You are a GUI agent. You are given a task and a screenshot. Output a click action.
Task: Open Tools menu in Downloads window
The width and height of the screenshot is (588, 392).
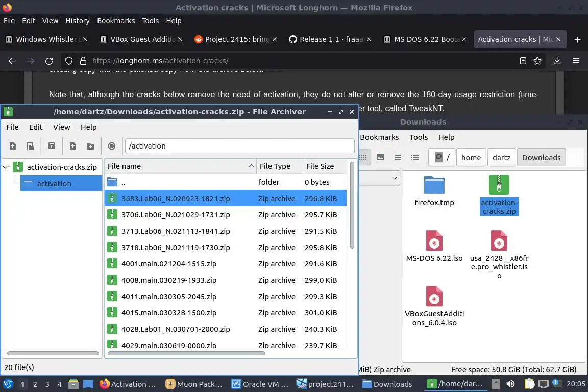tap(419, 137)
